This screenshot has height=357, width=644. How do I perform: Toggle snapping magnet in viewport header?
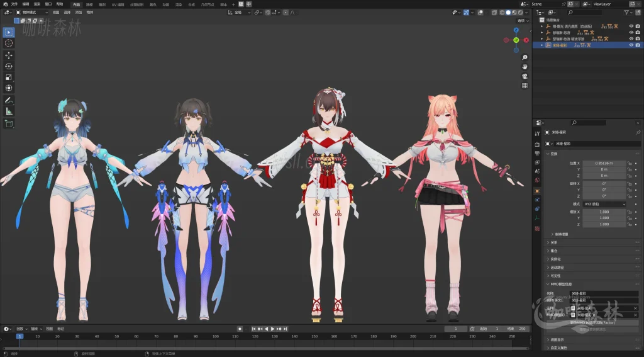click(268, 13)
